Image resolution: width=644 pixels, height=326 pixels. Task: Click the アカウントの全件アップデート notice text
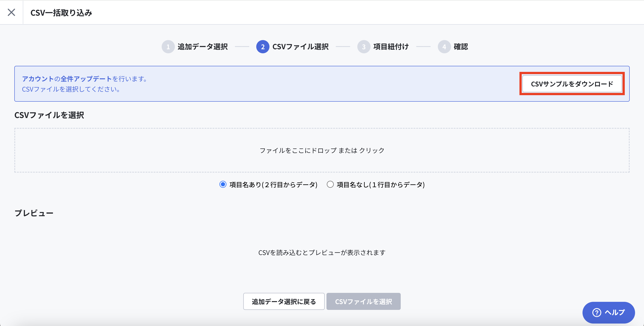click(85, 79)
